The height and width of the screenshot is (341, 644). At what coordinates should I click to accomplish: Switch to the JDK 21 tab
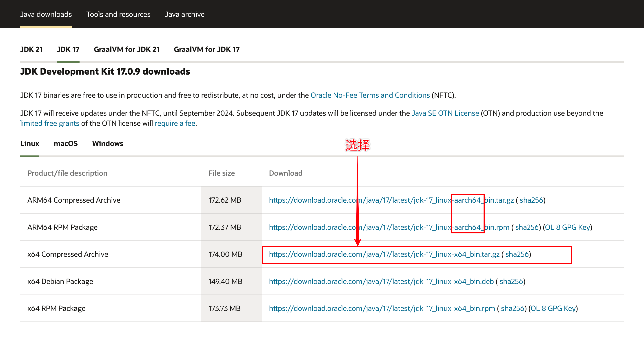pos(31,49)
